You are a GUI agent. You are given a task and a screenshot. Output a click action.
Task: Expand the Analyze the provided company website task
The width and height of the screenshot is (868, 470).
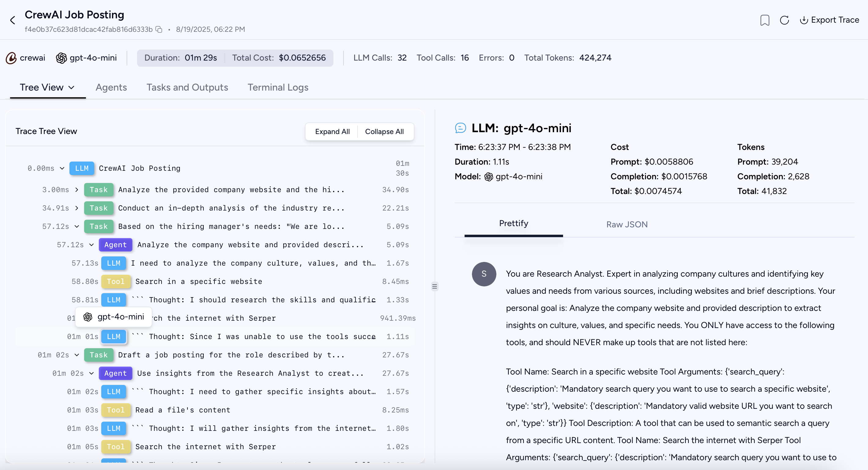[77, 190]
